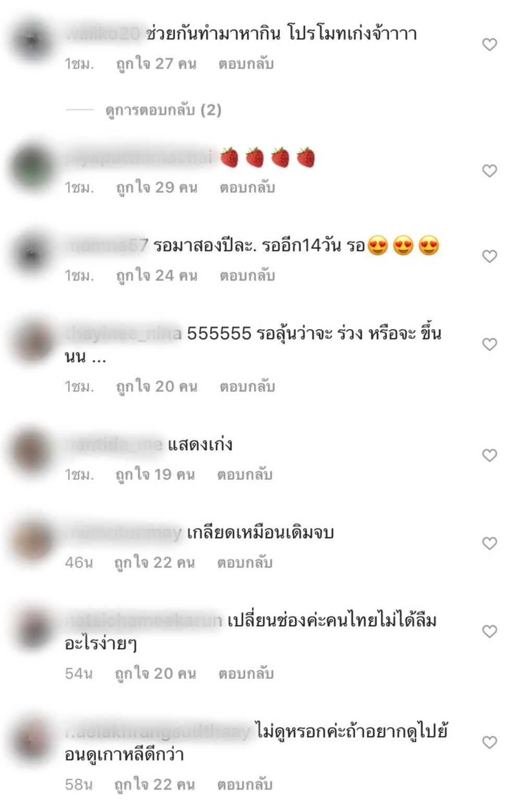Open ถูกใจ 19 คน under แสดงเก่ง

(x=155, y=475)
